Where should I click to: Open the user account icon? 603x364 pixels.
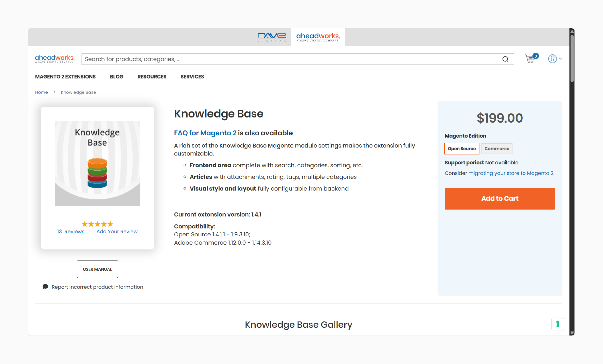point(552,59)
